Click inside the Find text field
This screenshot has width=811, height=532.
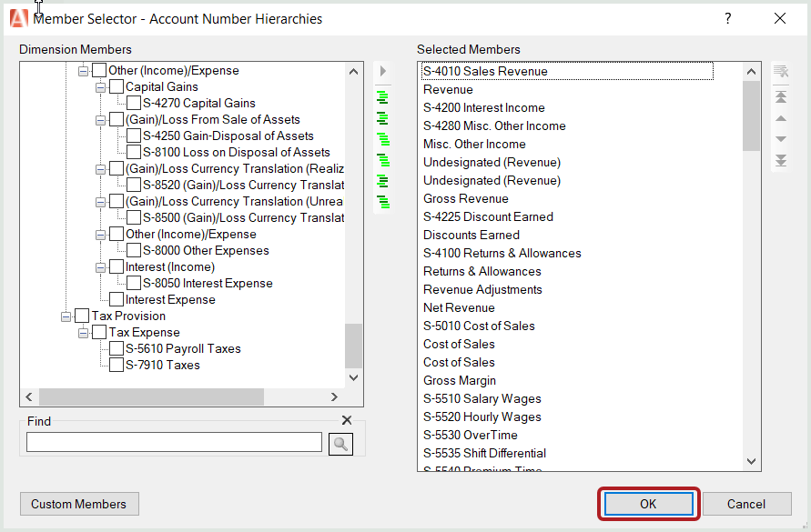click(174, 442)
